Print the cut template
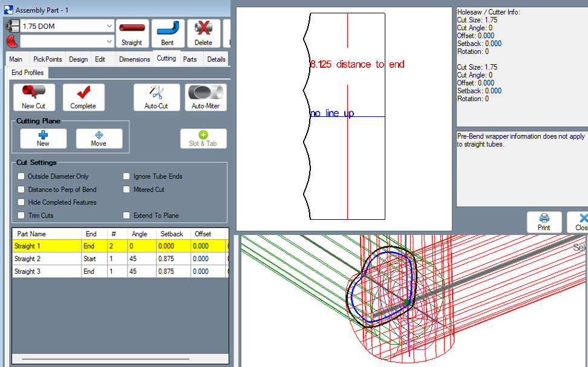588x367 pixels. click(x=544, y=222)
